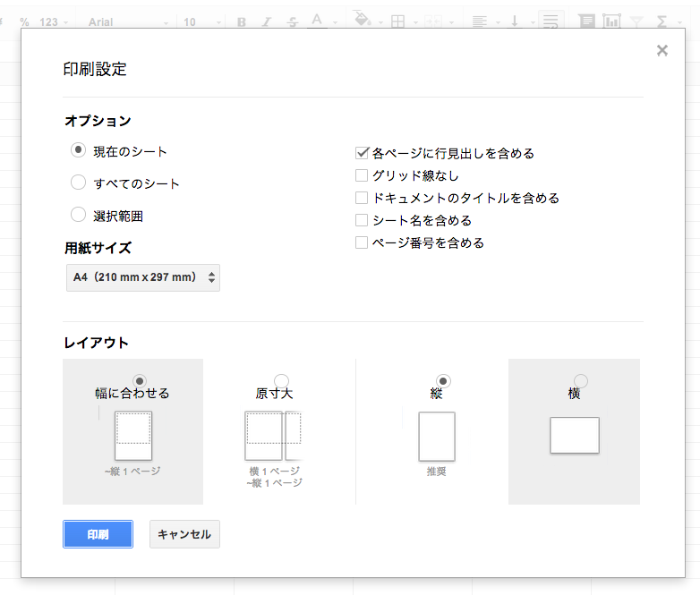The width and height of the screenshot is (700, 595).
Task: Open horizontal align tool in toolbar
Action: click(480, 21)
